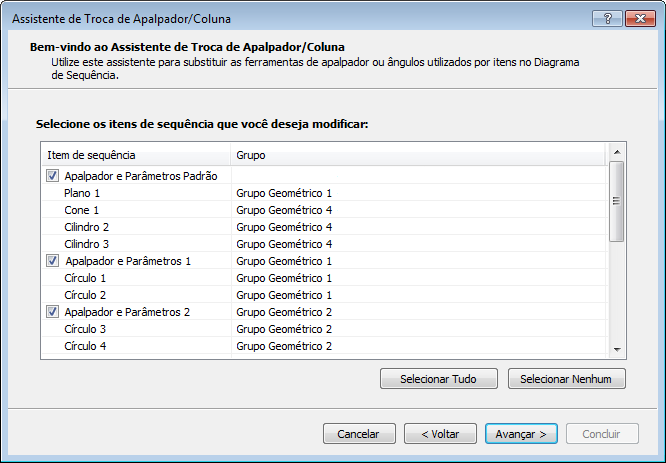Disable Apalpador e Parâmetros 2 checkbox
Viewport: 666px width, 463px height.
[52, 312]
